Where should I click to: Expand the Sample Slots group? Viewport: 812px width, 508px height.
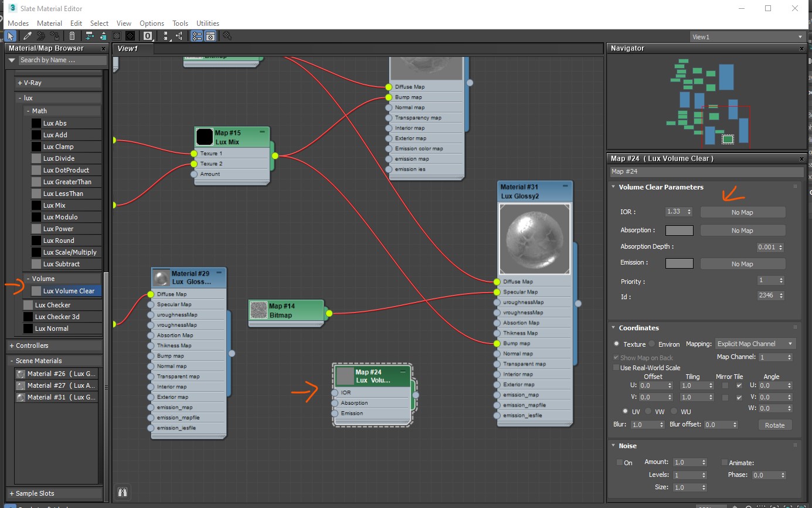coord(12,494)
